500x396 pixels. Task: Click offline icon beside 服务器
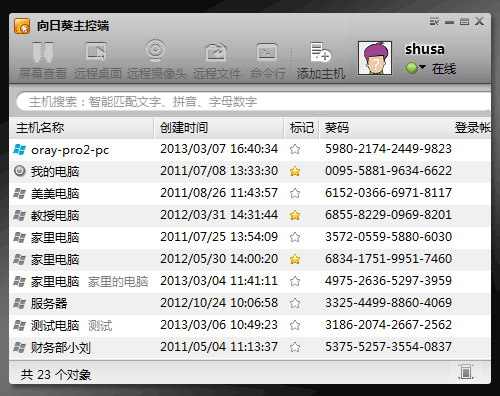[x=19, y=303]
